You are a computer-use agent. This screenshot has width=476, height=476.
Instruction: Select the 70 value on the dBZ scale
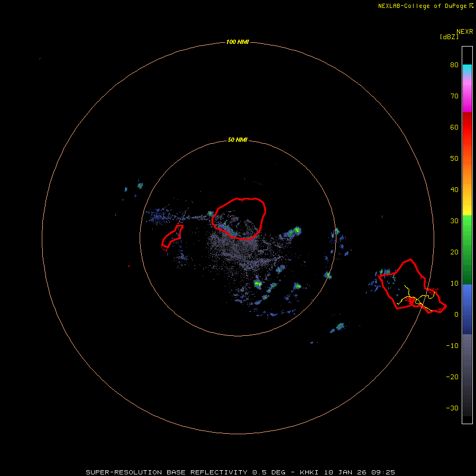454,96
